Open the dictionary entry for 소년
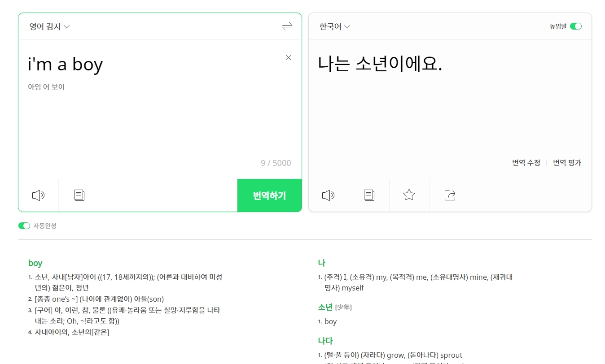Image resolution: width=605 pixels, height=364 pixels. coord(325,307)
